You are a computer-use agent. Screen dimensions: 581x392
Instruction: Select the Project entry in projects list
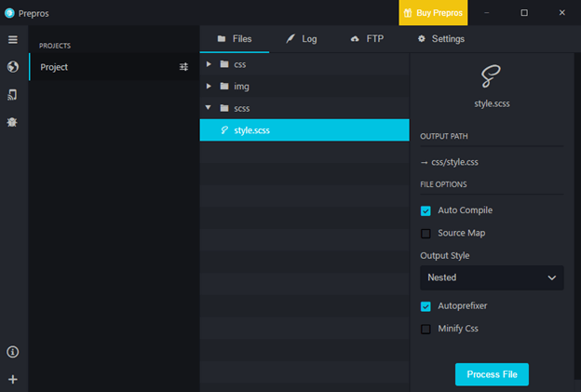click(x=115, y=67)
